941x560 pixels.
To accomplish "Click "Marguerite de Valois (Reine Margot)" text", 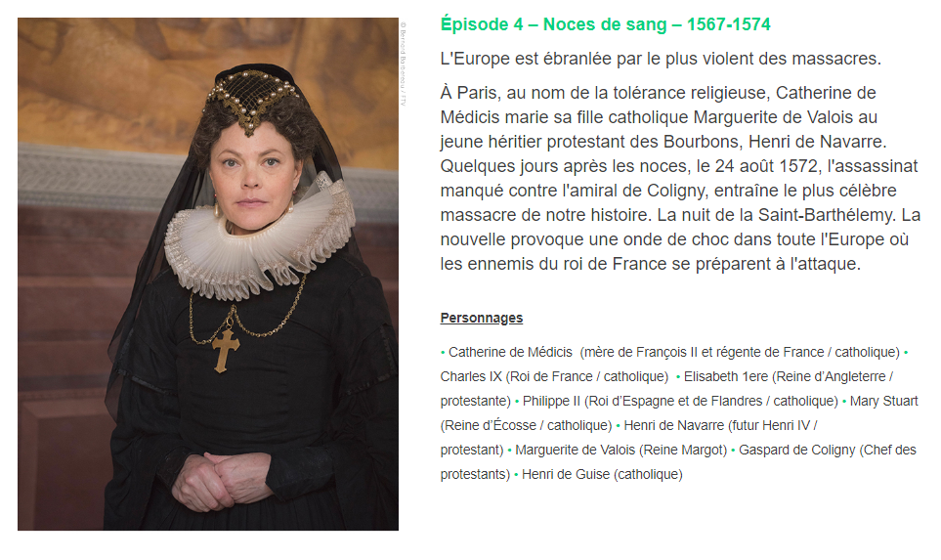I will 620,450.
